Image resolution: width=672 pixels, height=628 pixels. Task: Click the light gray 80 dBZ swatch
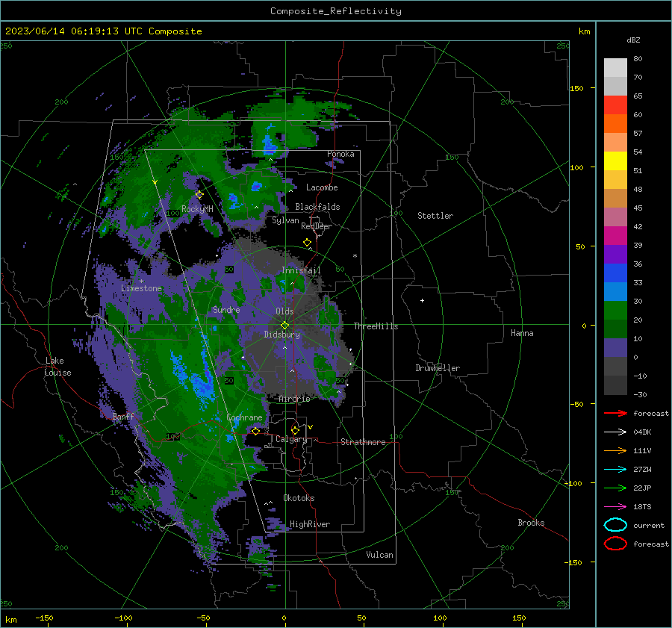615,67
